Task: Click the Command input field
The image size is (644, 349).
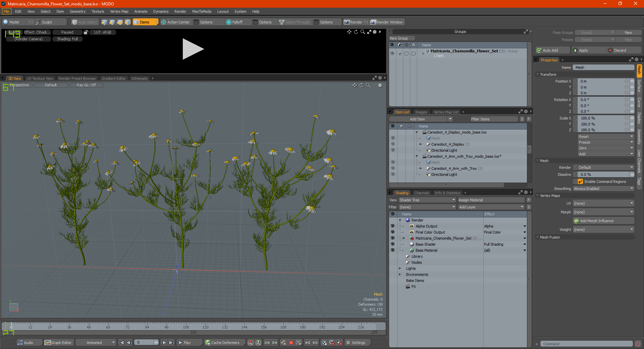Action: pyautogui.click(x=586, y=344)
